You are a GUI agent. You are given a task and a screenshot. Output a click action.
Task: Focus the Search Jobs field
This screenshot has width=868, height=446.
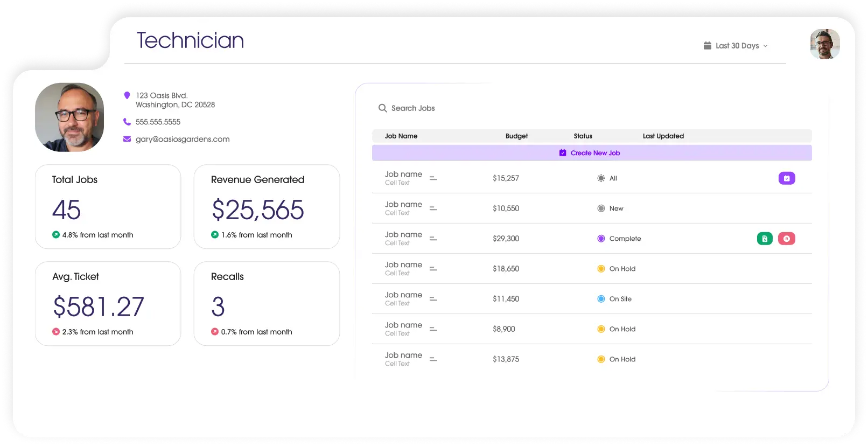tap(413, 108)
